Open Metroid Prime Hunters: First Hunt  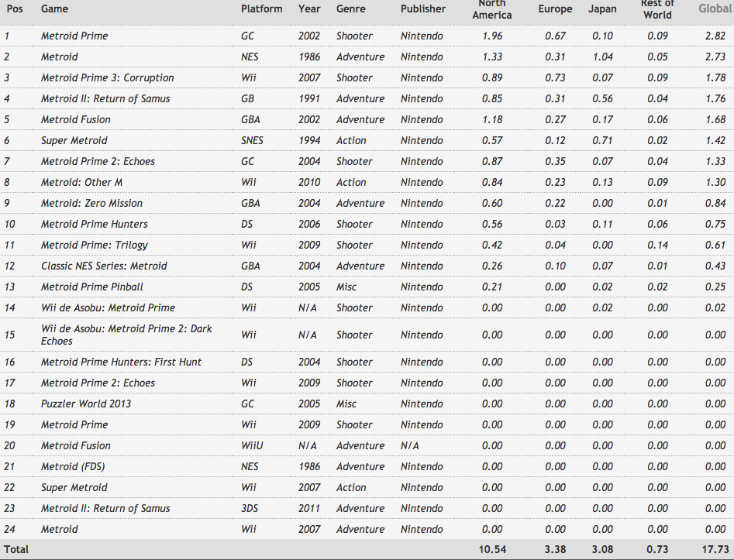pos(121,362)
